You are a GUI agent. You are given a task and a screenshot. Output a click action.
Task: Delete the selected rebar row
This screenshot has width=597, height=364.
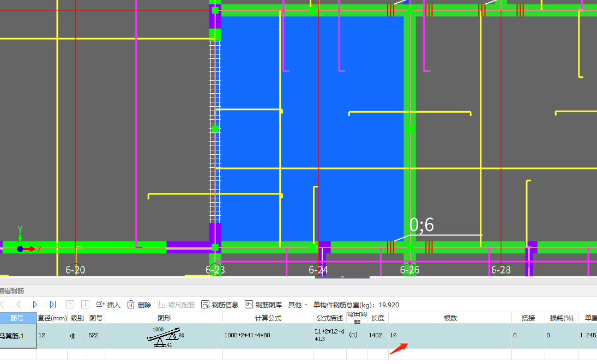tap(139, 305)
